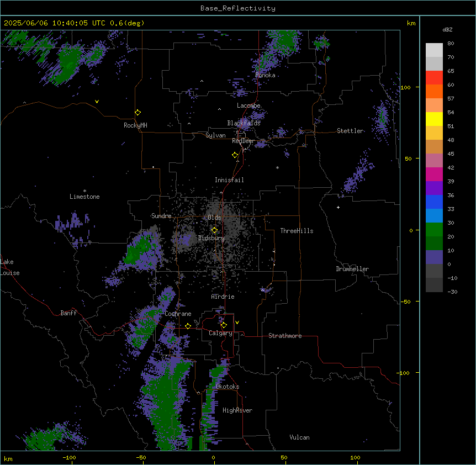The height and width of the screenshot is (465, 476).
Task: Select the Olds label
Action: point(214,218)
